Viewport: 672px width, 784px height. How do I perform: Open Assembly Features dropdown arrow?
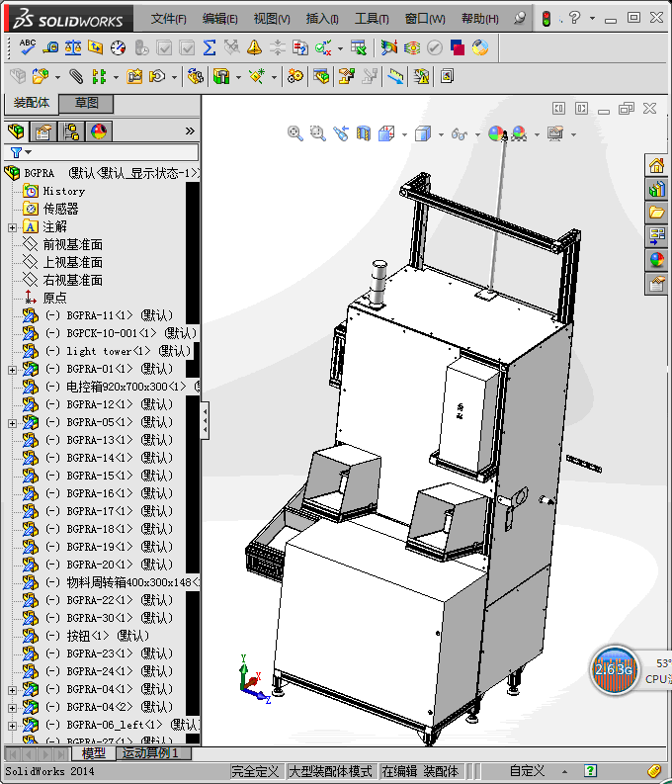tap(238, 77)
